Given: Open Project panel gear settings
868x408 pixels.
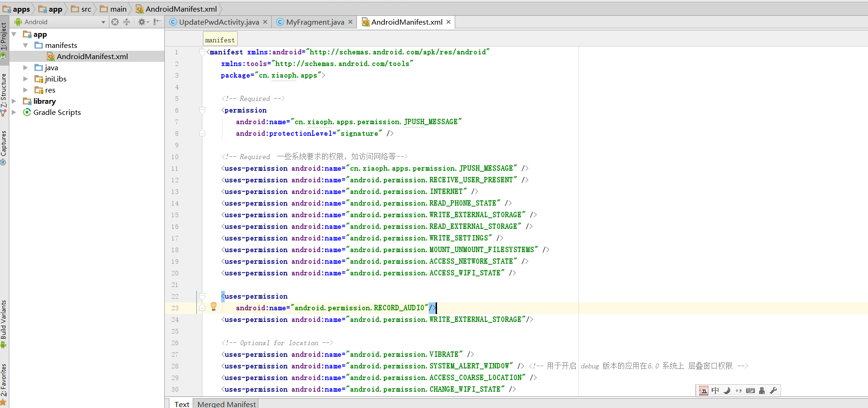Looking at the screenshot, I should pos(142,22).
